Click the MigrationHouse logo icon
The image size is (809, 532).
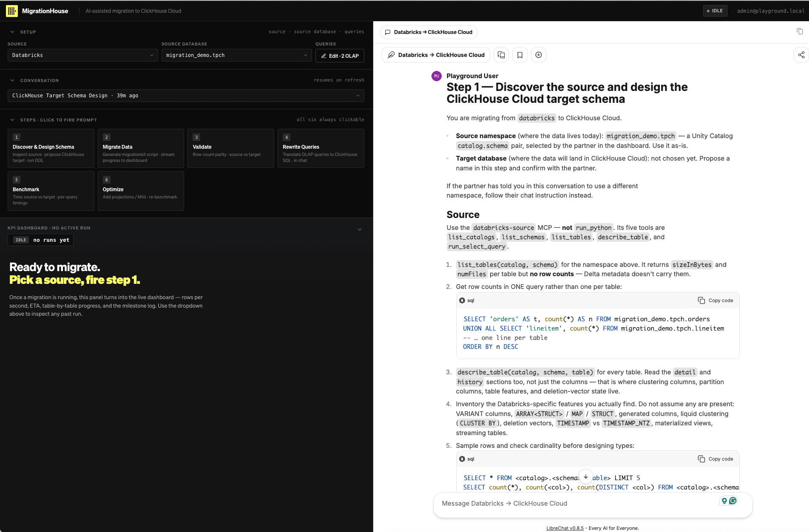coord(12,11)
